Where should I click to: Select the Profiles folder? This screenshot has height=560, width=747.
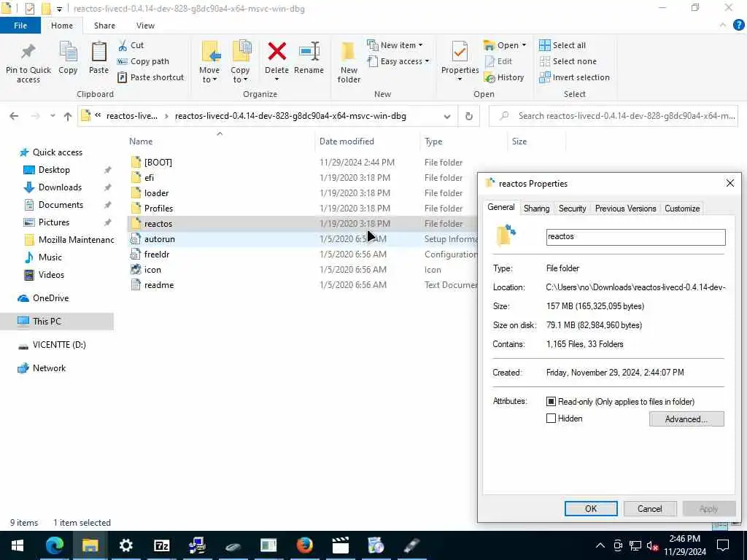click(x=158, y=208)
